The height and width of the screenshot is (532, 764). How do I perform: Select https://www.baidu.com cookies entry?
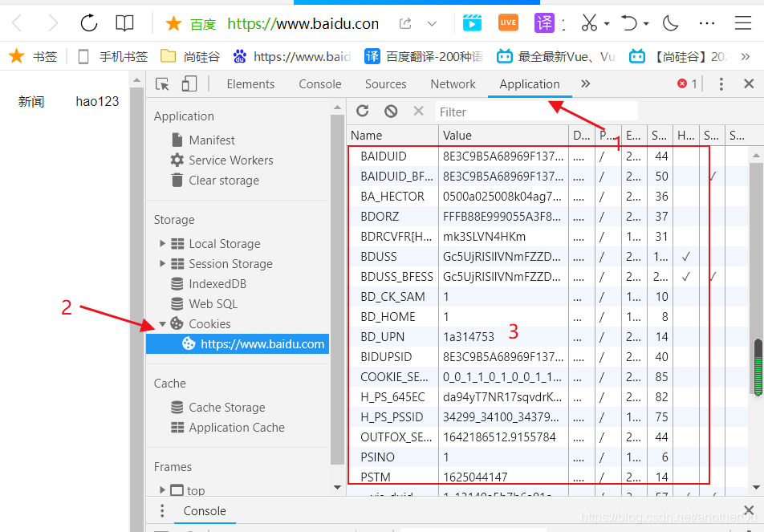click(238, 344)
